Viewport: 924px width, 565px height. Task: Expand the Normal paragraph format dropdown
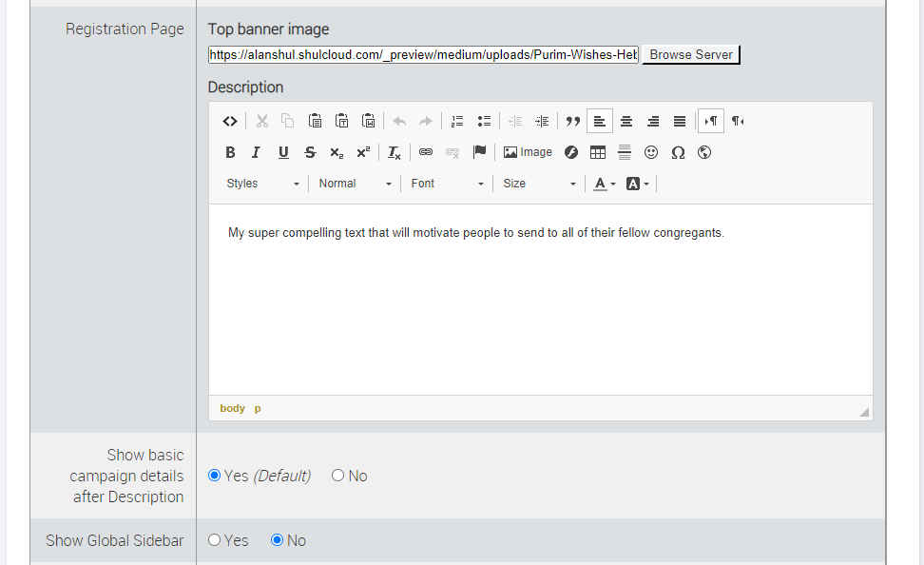coord(355,184)
